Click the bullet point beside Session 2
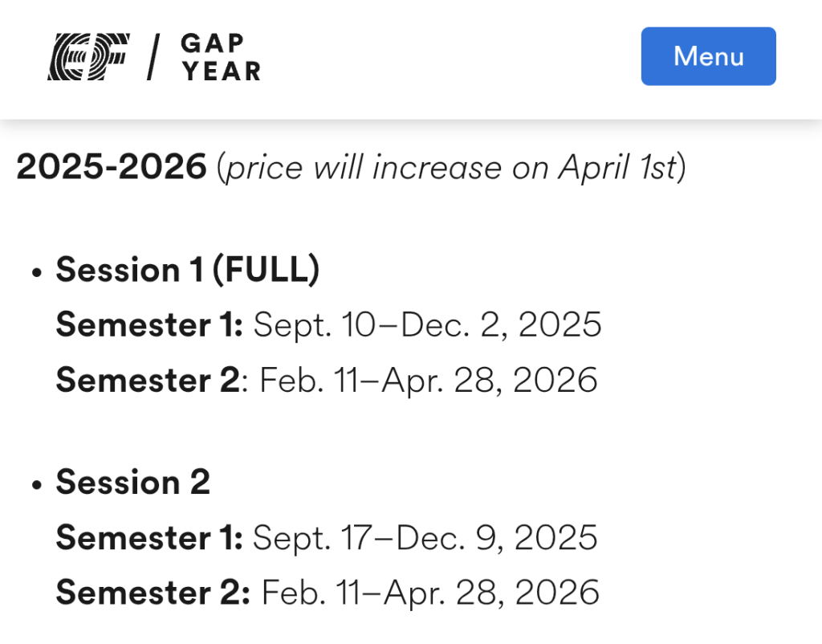The width and height of the screenshot is (822, 644). 35,485
